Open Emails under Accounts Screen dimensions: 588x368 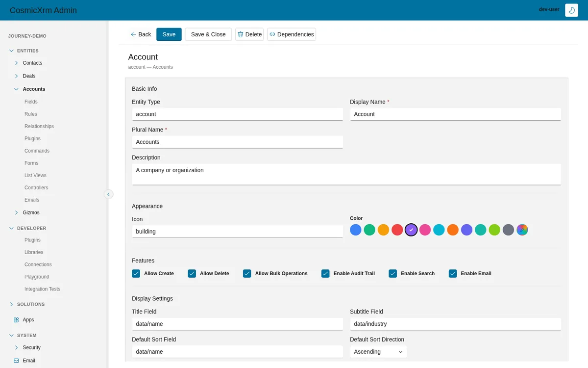[x=32, y=200]
